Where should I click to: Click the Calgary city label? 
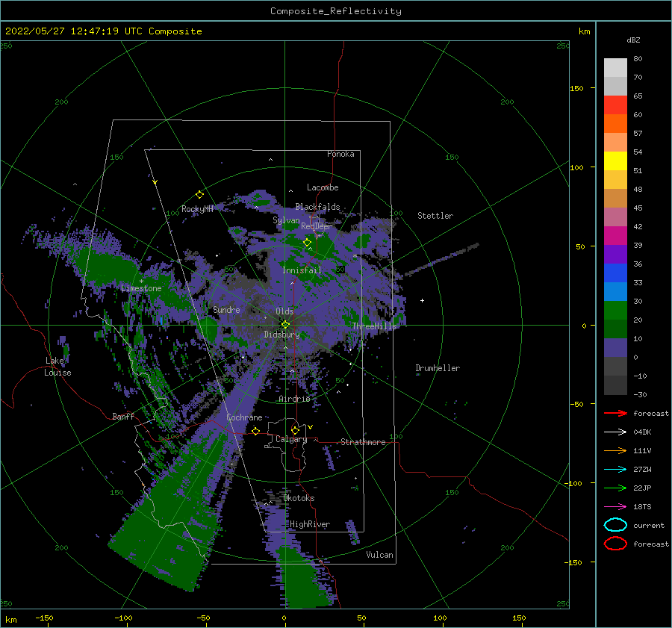pos(291,439)
